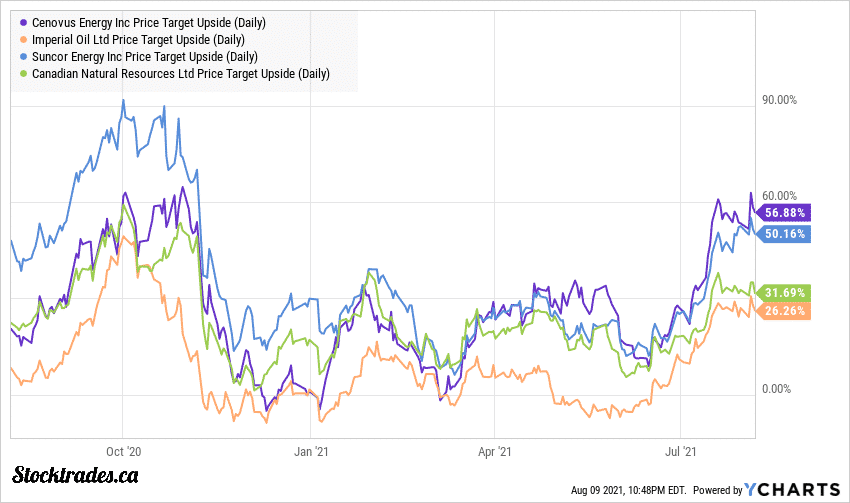The height and width of the screenshot is (503, 850).
Task: Click the purple Cenovus legend dot
Action: tap(23, 22)
